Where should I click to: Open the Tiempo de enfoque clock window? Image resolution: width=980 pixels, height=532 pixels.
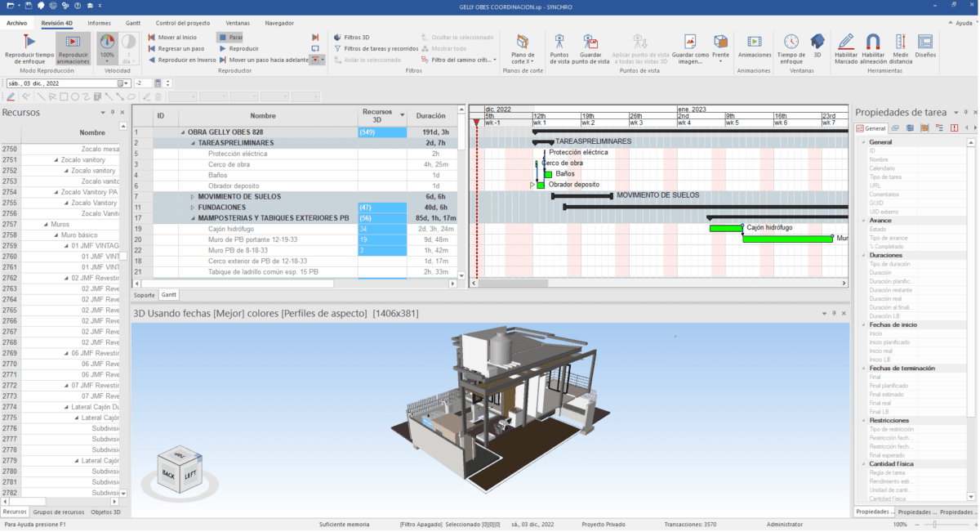(791, 42)
